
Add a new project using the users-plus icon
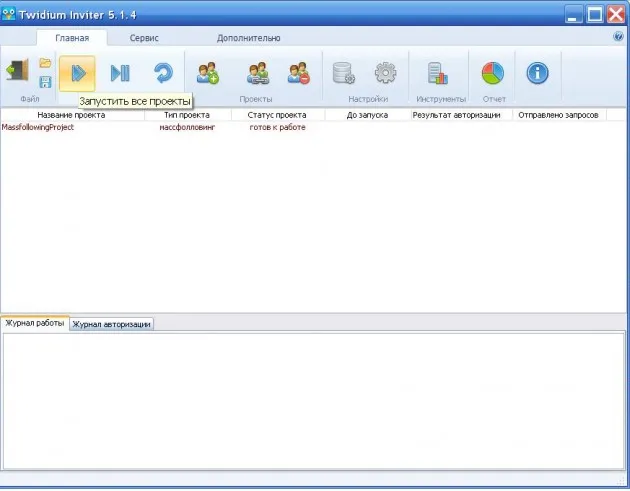tap(208, 73)
